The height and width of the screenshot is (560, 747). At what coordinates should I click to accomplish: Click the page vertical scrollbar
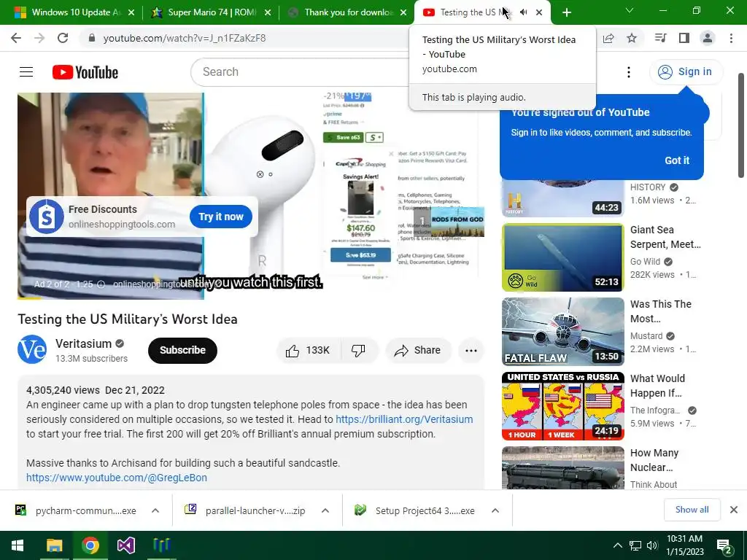(741, 126)
